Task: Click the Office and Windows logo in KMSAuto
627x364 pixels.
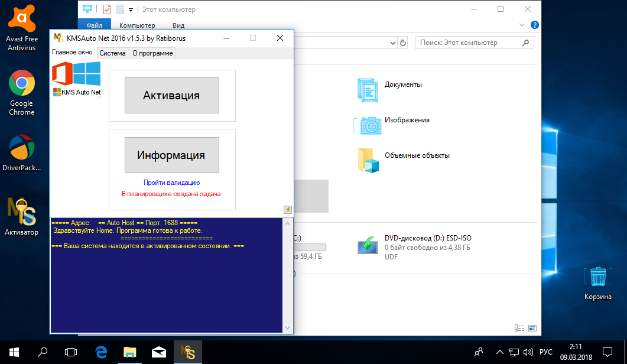Action: point(76,74)
